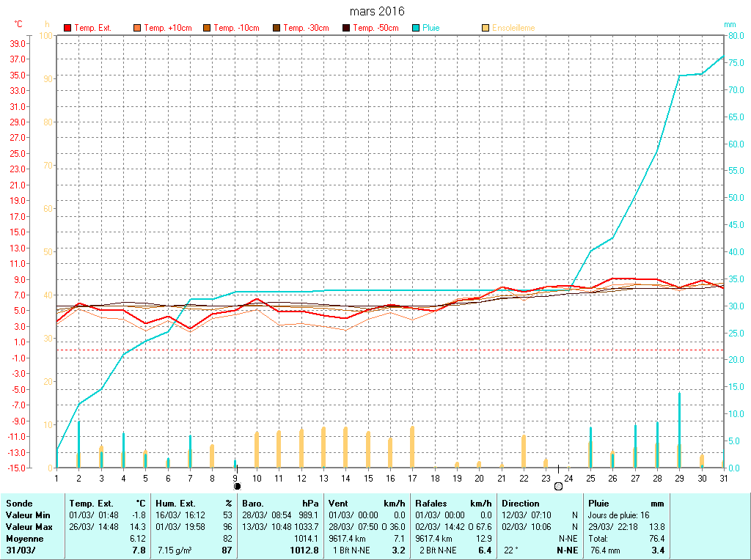Screen dimensions: 751x560
Task: Click the 'mars 2016' chart title
Action: 376,12
